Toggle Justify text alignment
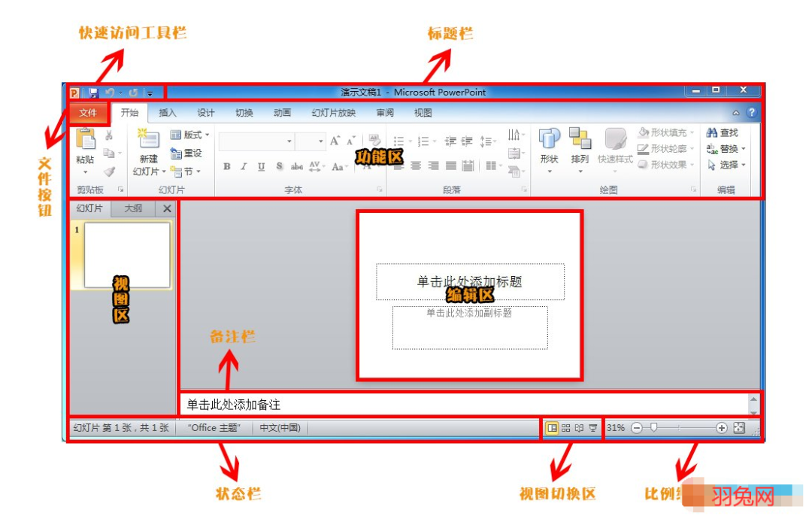 point(451,165)
